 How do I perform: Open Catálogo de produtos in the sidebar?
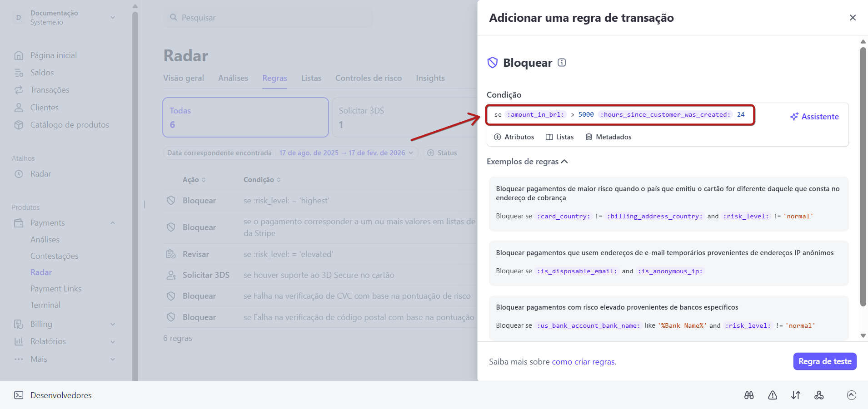(x=70, y=125)
